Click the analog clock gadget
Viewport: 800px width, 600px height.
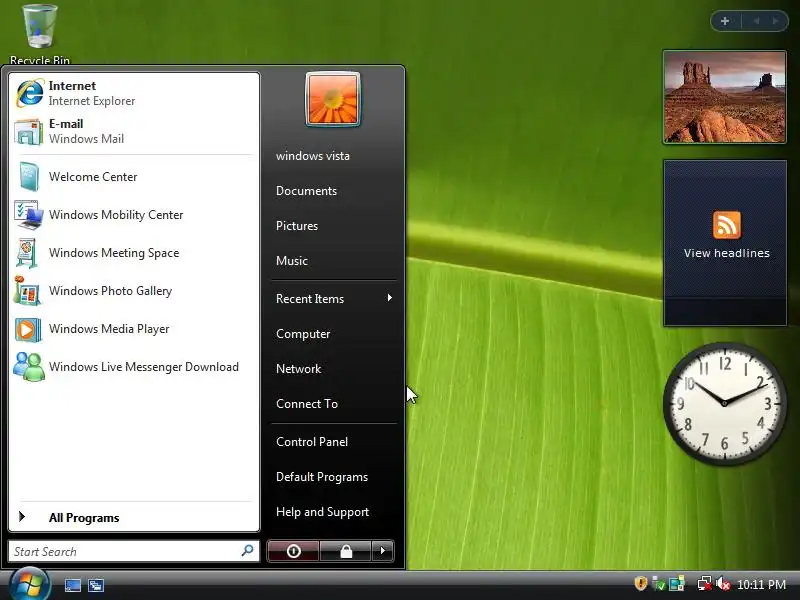pos(724,404)
